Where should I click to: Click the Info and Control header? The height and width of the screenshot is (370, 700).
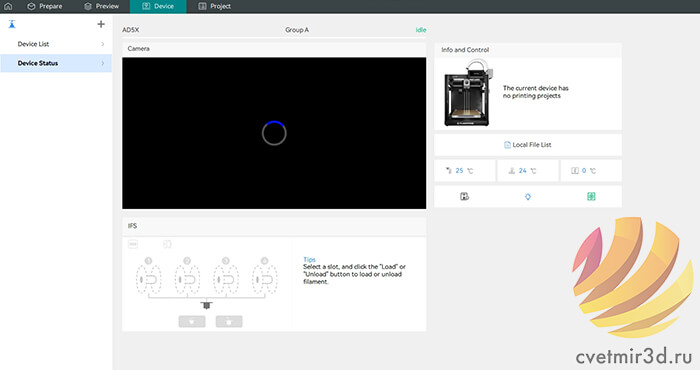tap(528, 50)
